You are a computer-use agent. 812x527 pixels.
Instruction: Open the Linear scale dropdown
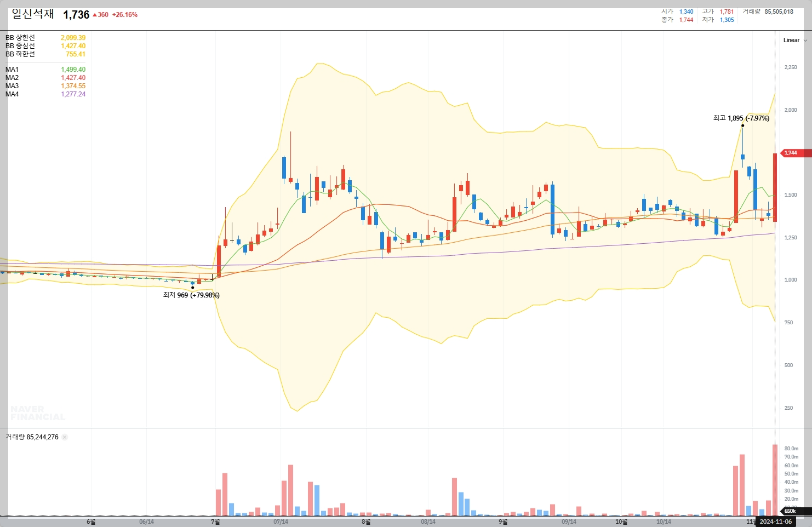pos(794,40)
